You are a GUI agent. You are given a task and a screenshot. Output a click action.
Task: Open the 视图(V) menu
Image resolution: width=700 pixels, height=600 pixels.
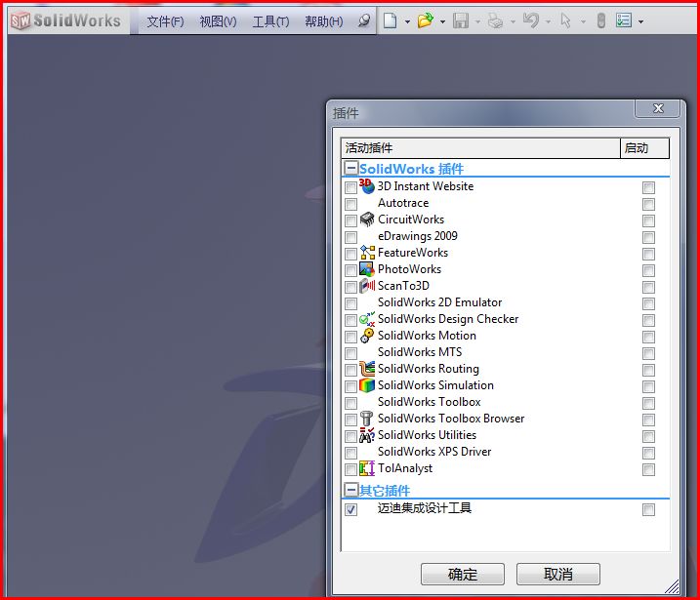218,20
